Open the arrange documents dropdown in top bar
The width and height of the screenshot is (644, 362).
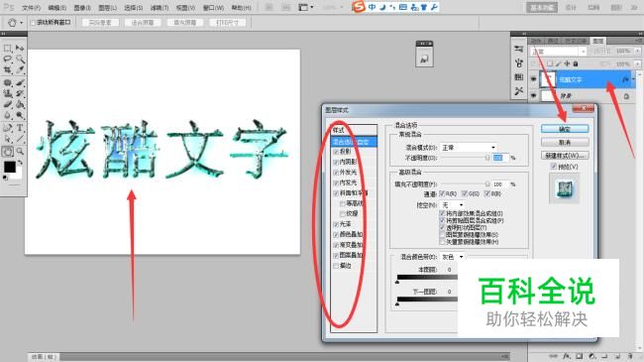(x=306, y=7)
